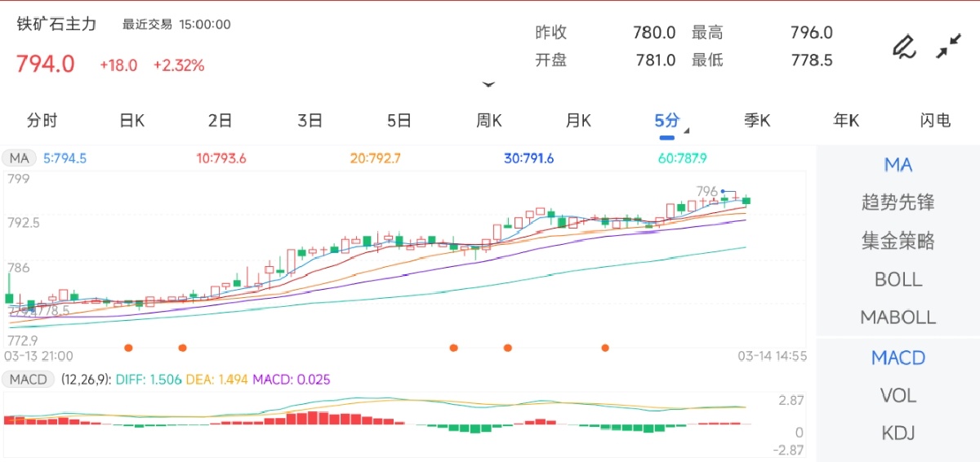The image size is (980, 462).
Task: Click the MA60 value 60:787.9
Action: [x=683, y=158]
